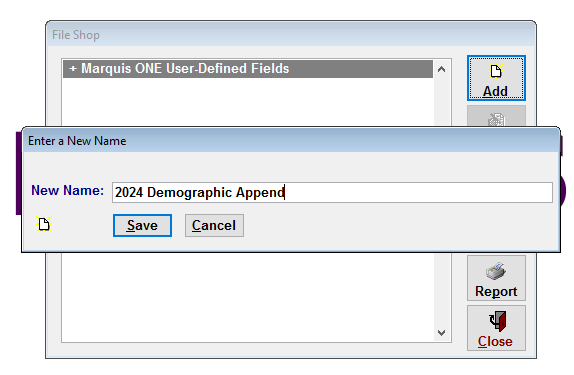Click the new-file icon left of Save

(x=44, y=224)
